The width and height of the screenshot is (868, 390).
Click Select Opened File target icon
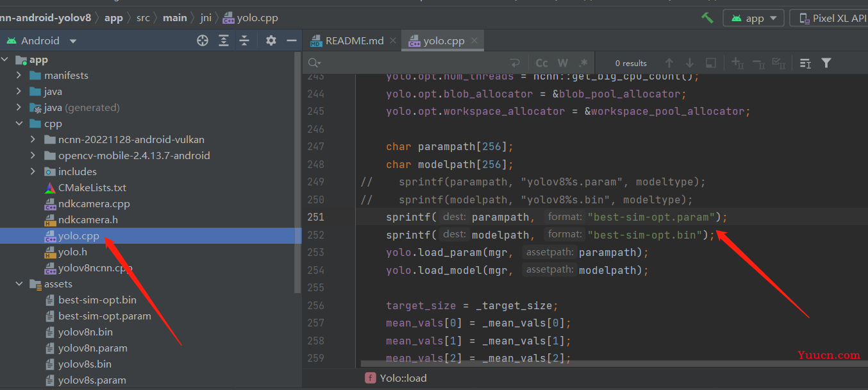coord(203,40)
